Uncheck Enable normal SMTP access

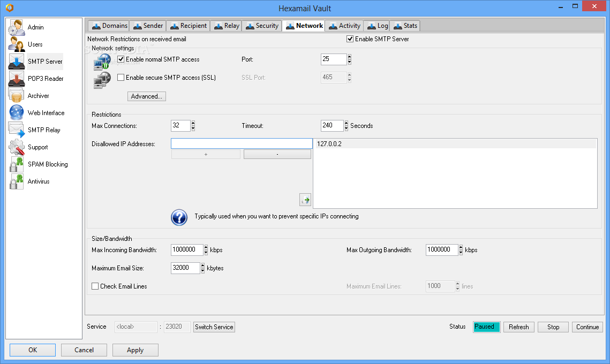(x=121, y=59)
